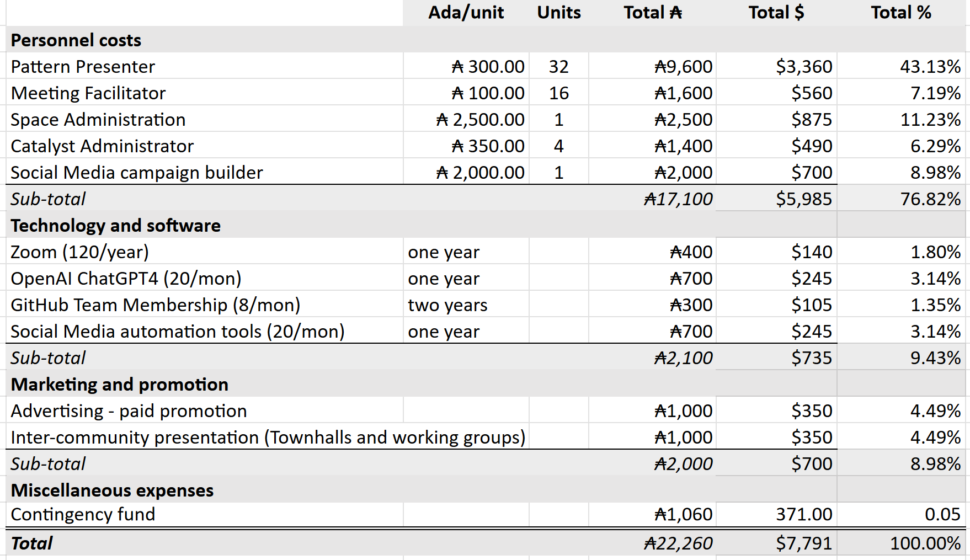The image size is (970, 560).
Task: Select 'Advertising - paid promotion' row label
Action: (129, 410)
